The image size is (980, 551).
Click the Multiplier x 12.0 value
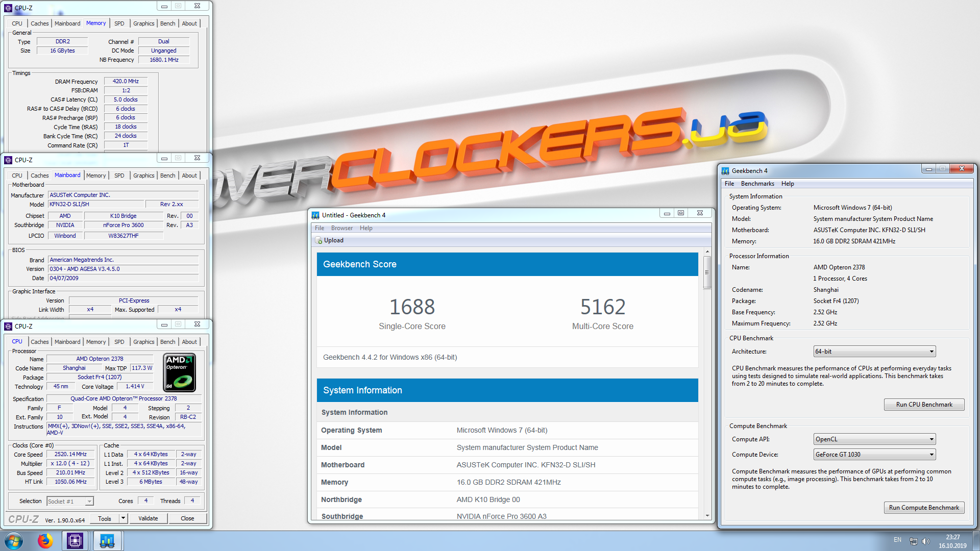point(70,463)
